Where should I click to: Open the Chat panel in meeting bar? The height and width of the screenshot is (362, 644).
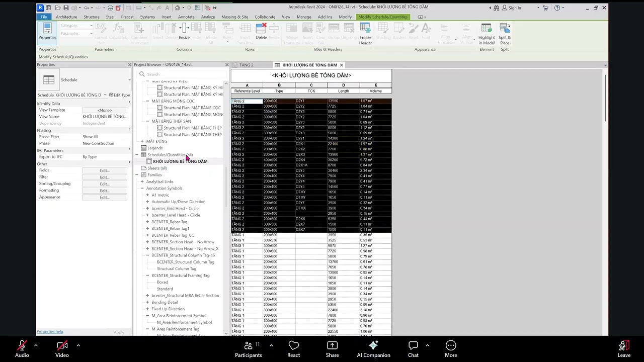[413, 349]
